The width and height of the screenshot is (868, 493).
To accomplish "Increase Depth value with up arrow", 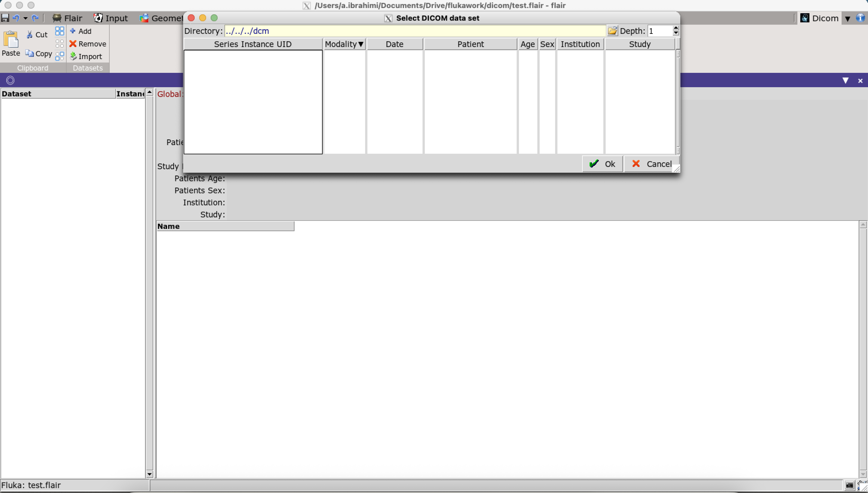I will pos(676,28).
